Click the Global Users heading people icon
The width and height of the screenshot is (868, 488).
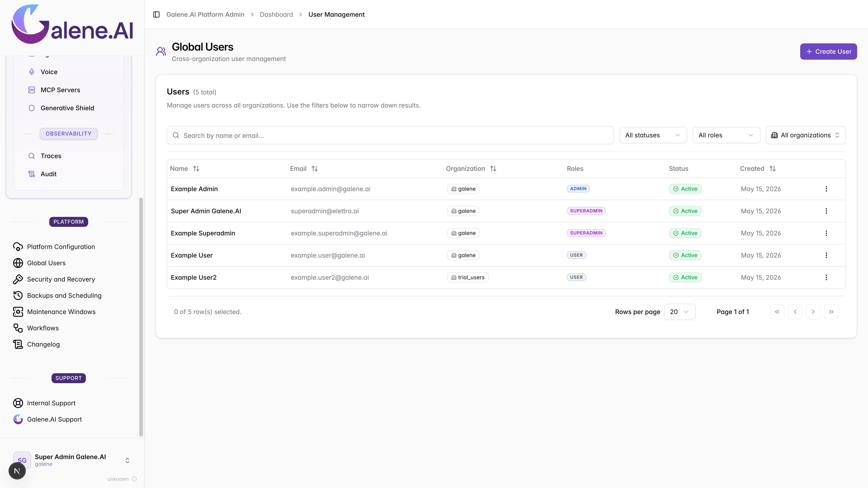pyautogui.click(x=161, y=52)
